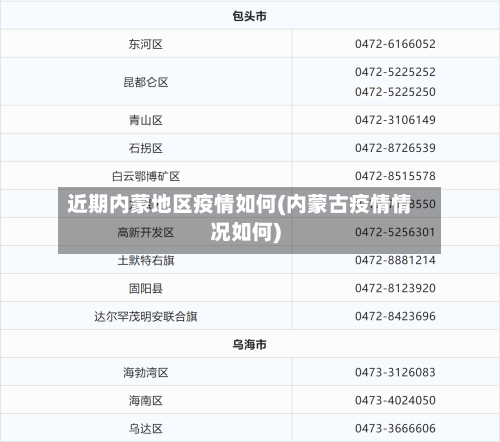Screen dimensions: 500x442
Task: Click phone number 0473-3126083 for 海勃湾区
Action: click(x=395, y=372)
